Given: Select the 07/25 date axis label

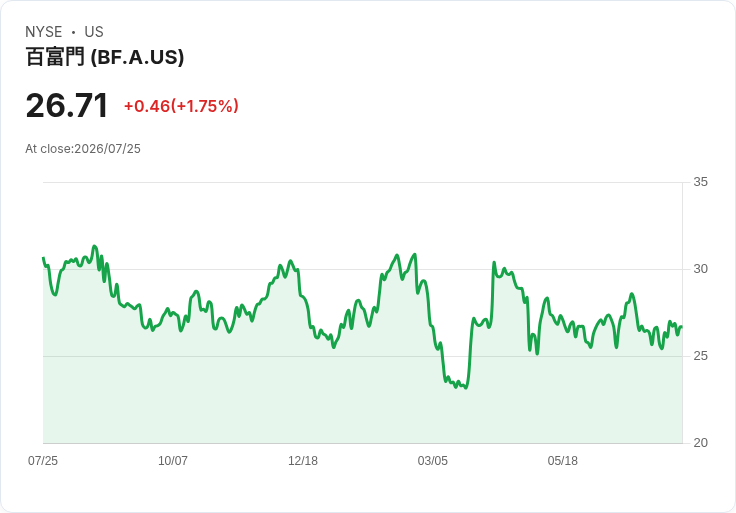Looking at the screenshot, I should click(43, 461).
